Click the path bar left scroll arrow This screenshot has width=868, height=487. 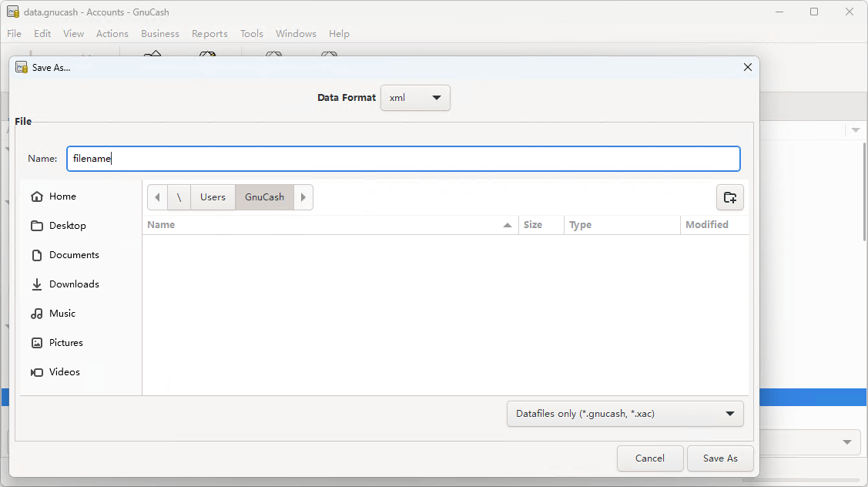tap(157, 197)
